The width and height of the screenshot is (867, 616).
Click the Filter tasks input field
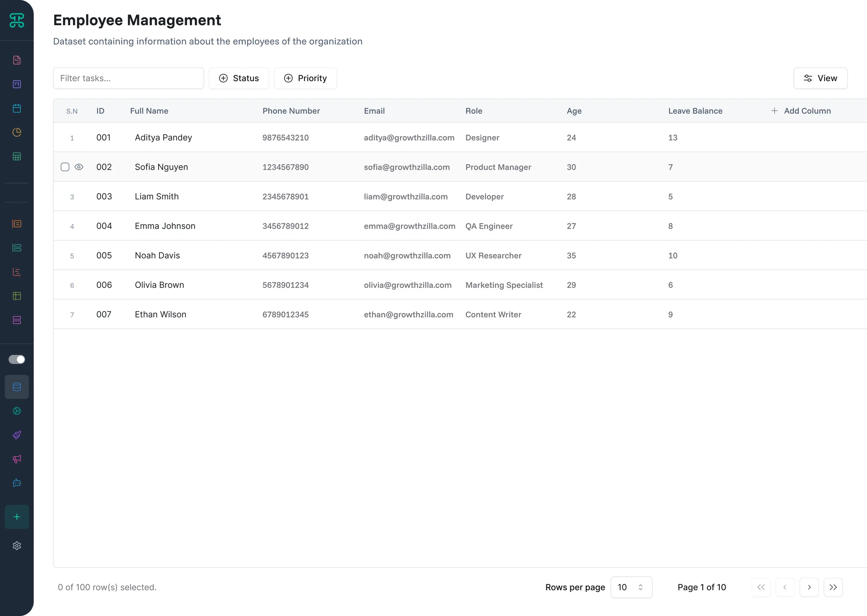pos(128,78)
